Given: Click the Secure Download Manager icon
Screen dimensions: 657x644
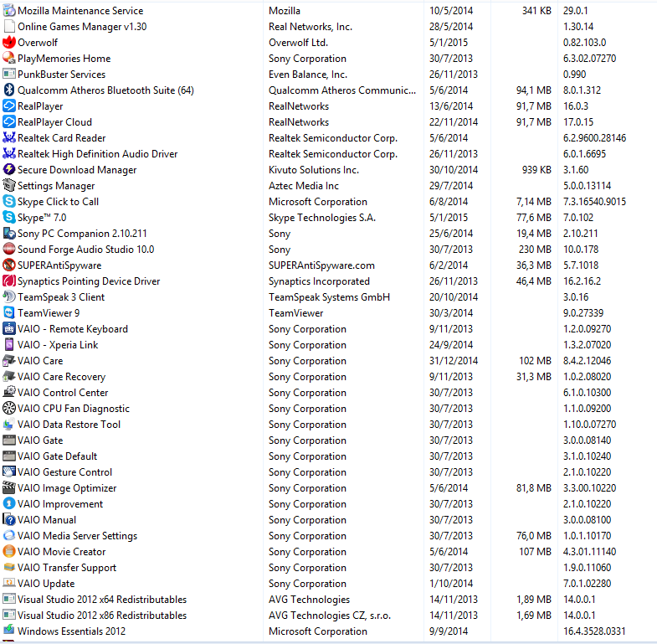Looking at the screenshot, I should point(9,170).
